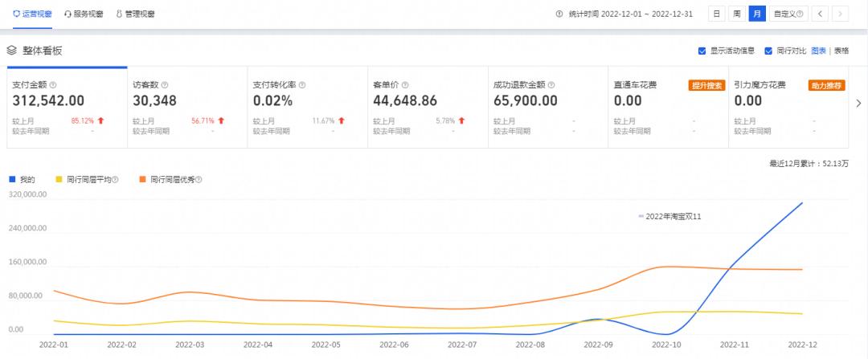
Task: Click the help icon beside 客单价
Action: point(405,84)
